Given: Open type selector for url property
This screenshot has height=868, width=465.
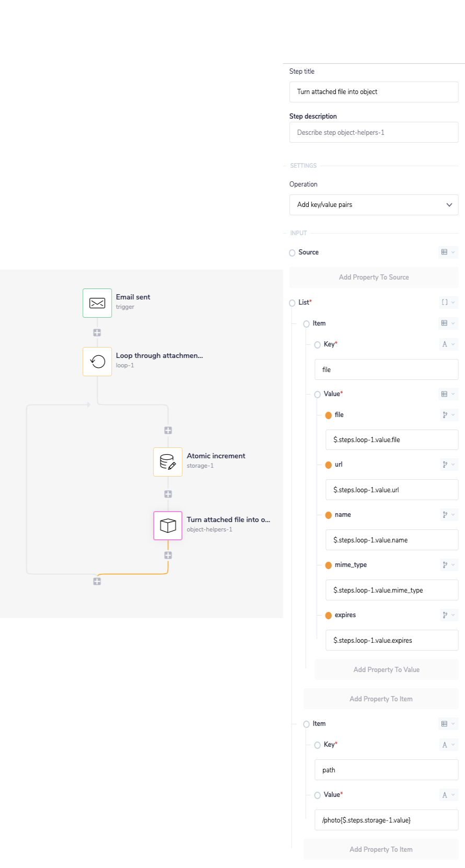Looking at the screenshot, I should coord(448,465).
